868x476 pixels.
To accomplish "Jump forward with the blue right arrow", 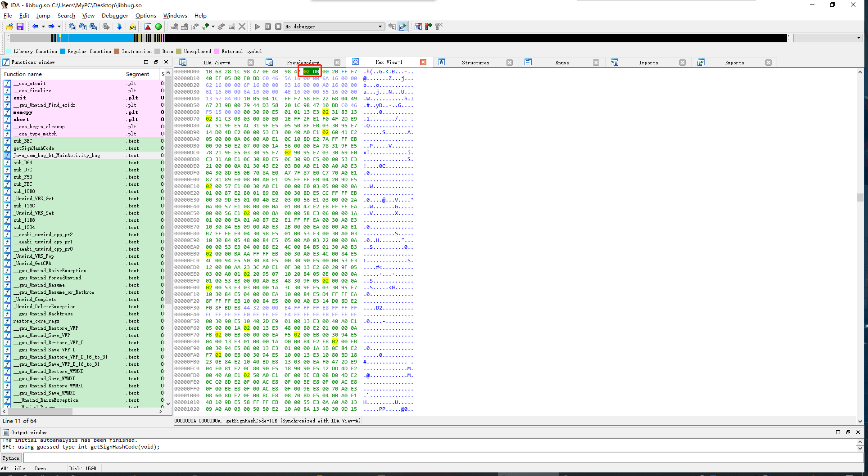I will [x=51, y=27].
